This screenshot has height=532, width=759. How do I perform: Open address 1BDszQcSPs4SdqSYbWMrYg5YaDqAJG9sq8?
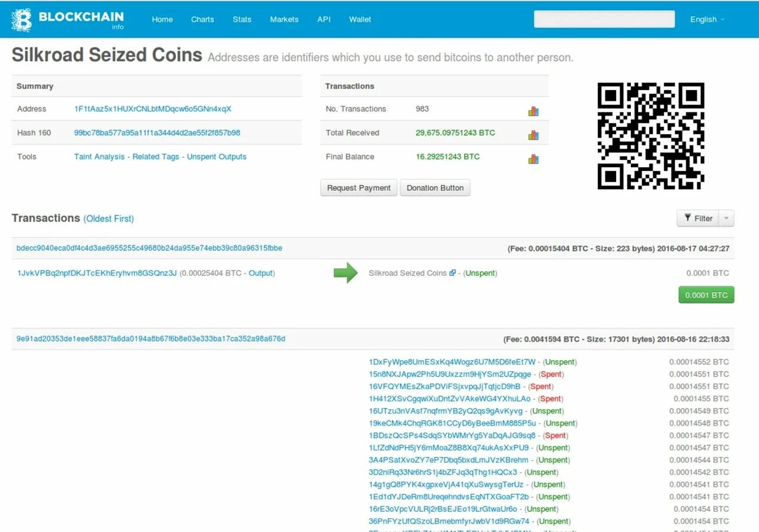[x=452, y=435]
